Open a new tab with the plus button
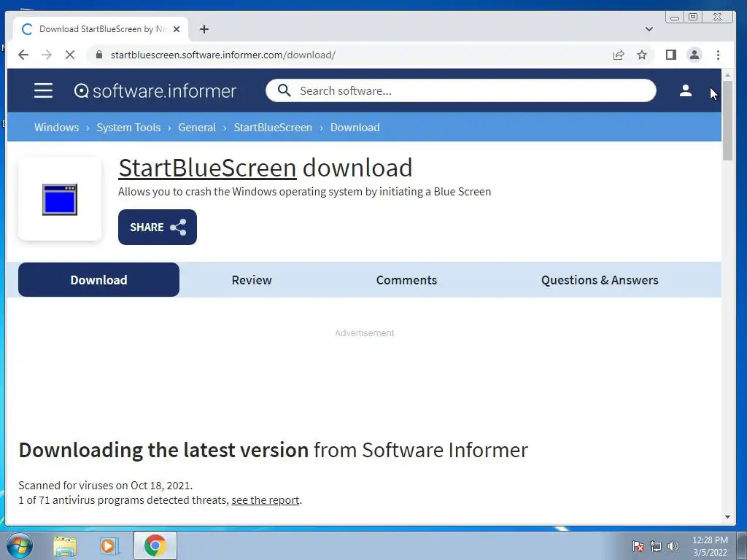This screenshot has height=560, width=747. point(204,29)
